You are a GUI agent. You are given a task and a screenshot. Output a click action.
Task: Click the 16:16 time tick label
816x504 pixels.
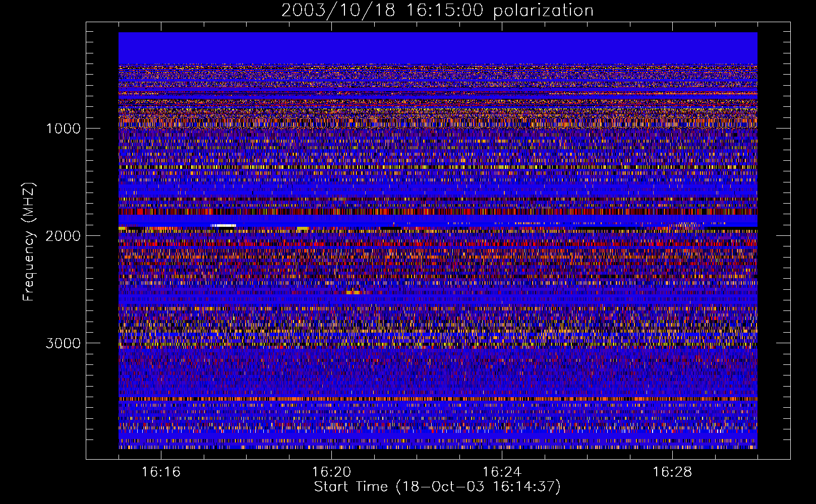point(161,472)
